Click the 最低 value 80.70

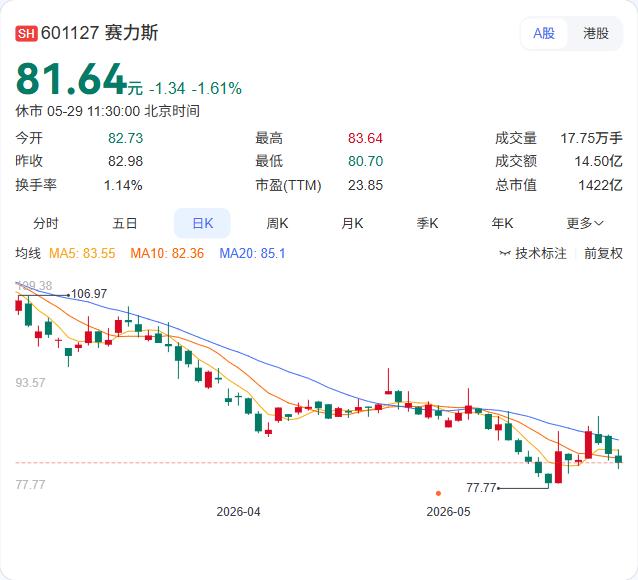tap(365, 162)
